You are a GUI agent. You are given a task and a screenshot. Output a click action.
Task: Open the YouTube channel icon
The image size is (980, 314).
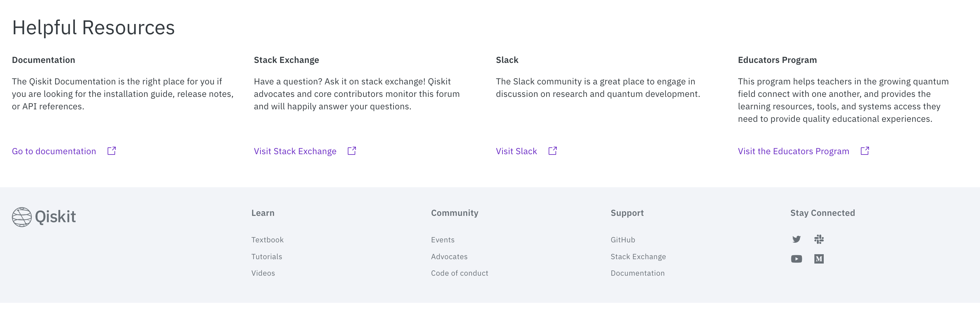[797, 259]
